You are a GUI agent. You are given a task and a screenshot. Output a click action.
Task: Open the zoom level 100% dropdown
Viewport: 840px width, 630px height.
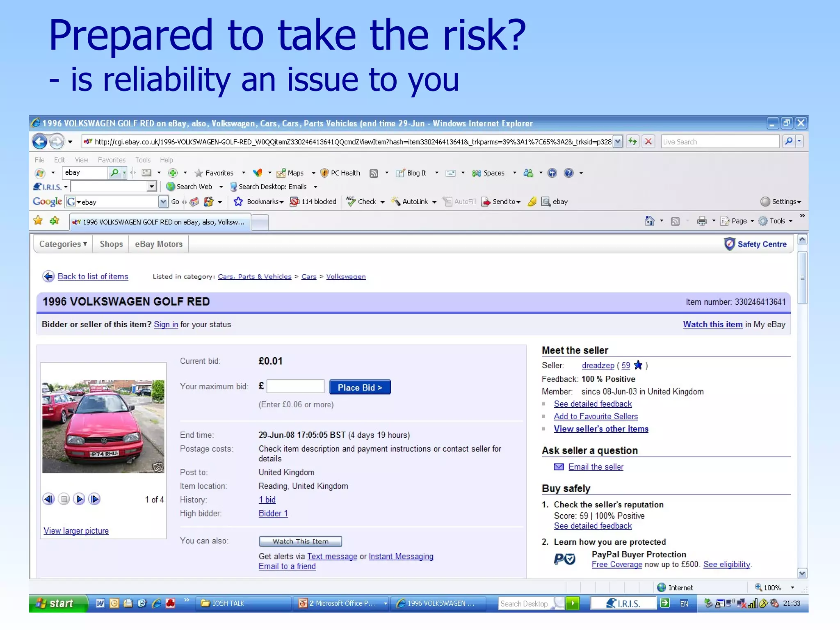(x=792, y=588)
